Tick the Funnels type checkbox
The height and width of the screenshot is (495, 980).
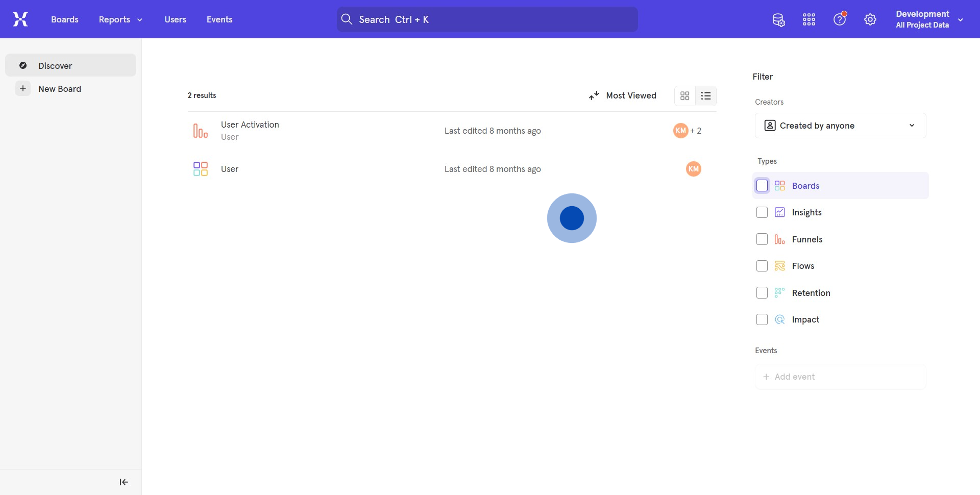pyautogui.click(x=762, y=239)
